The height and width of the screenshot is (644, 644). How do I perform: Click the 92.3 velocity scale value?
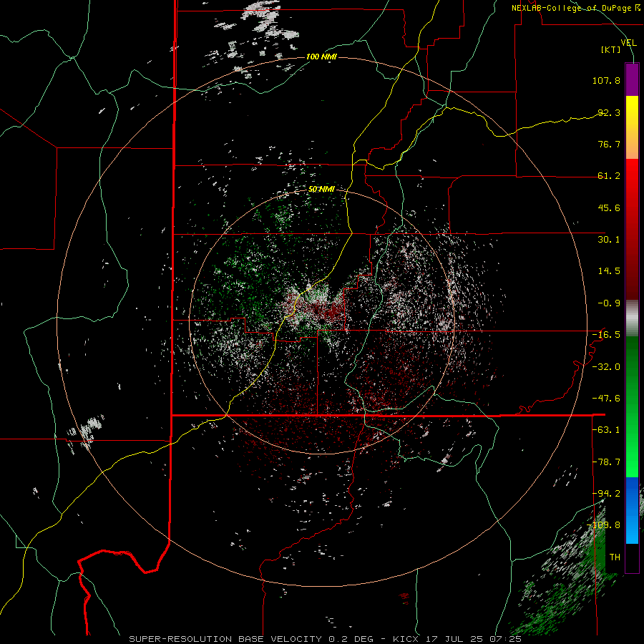pyautogui.click(x=609, y=112)
